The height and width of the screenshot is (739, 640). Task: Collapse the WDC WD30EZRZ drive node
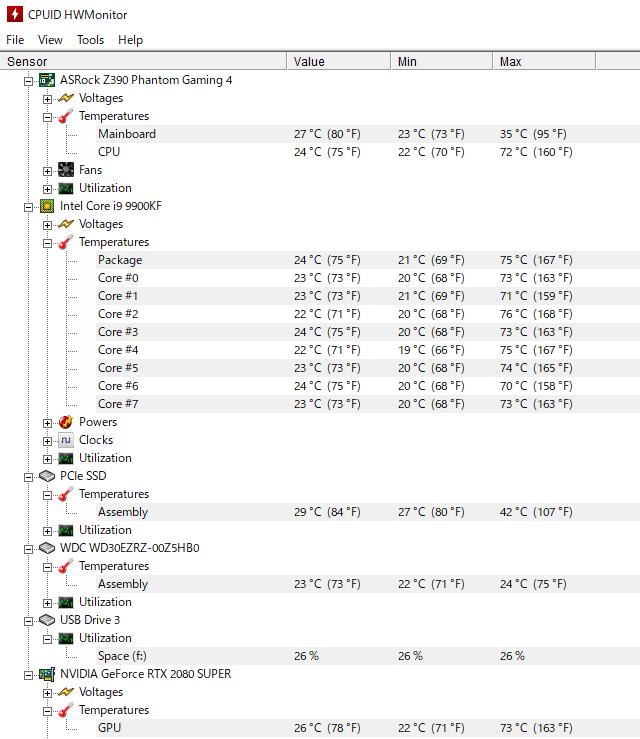(29, 549)
